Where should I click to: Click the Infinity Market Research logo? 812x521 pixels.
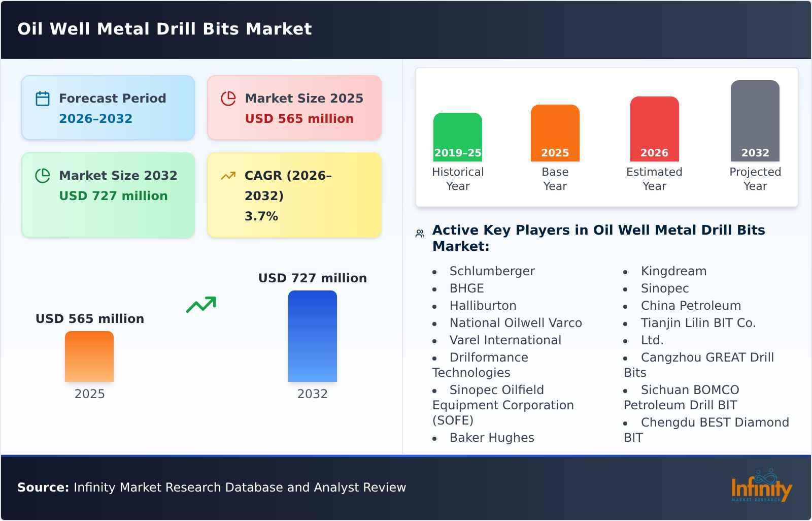pyautogui.click(x=761, y=486)
